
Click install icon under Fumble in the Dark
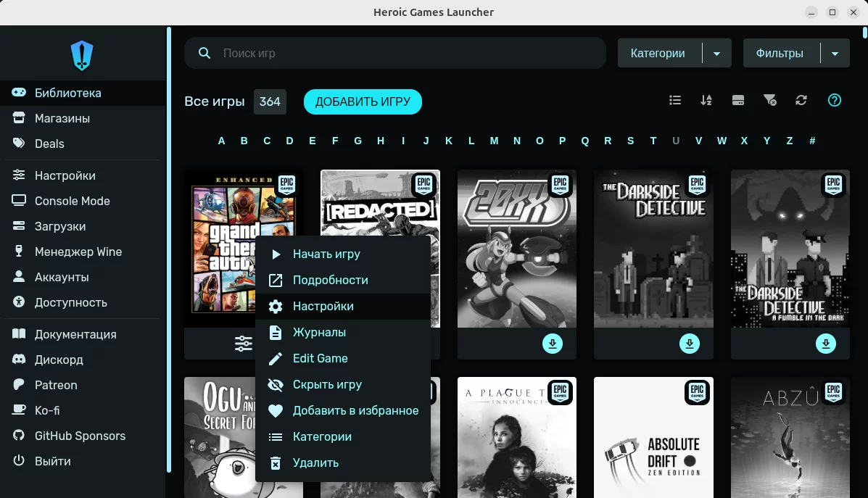pyautogui.click(x=826, y=344)
